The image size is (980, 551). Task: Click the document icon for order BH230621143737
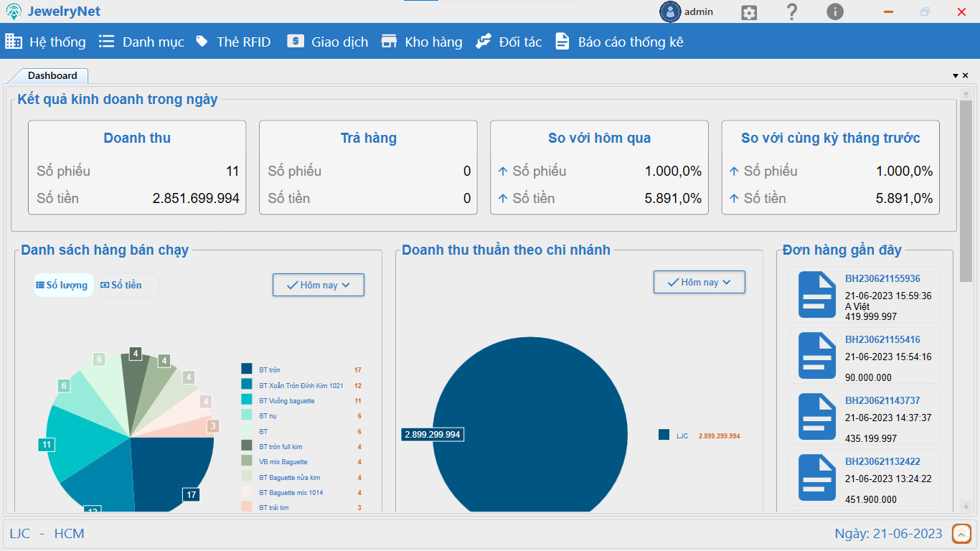coord(817,417)
